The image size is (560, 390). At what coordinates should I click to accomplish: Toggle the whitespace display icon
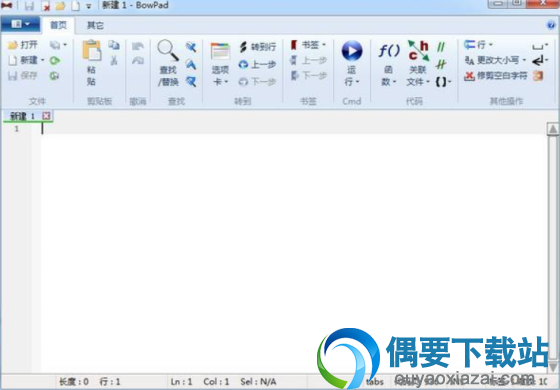538,46
